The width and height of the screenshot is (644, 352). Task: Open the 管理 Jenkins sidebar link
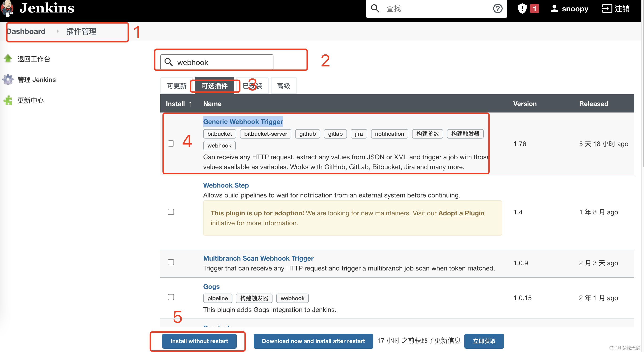point(37,79)
